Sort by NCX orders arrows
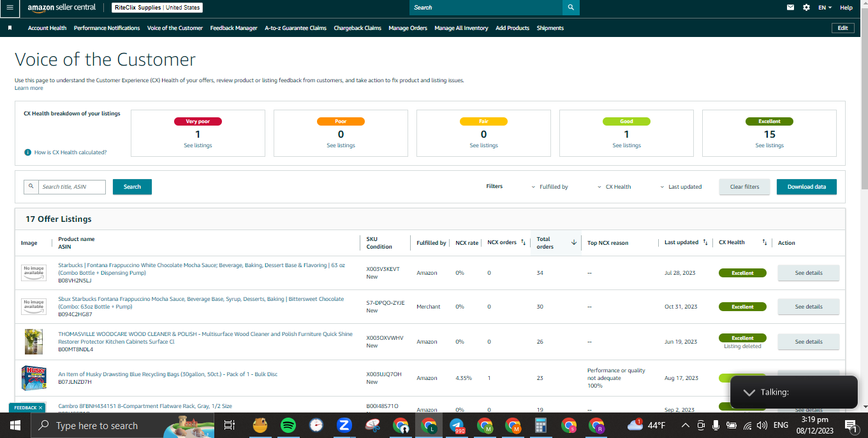This screenshot has height=438, width=868. pos(523,242)
